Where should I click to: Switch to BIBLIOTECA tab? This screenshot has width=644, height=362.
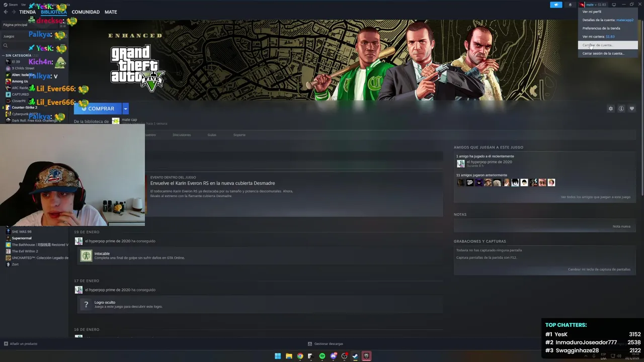(53, 12)
